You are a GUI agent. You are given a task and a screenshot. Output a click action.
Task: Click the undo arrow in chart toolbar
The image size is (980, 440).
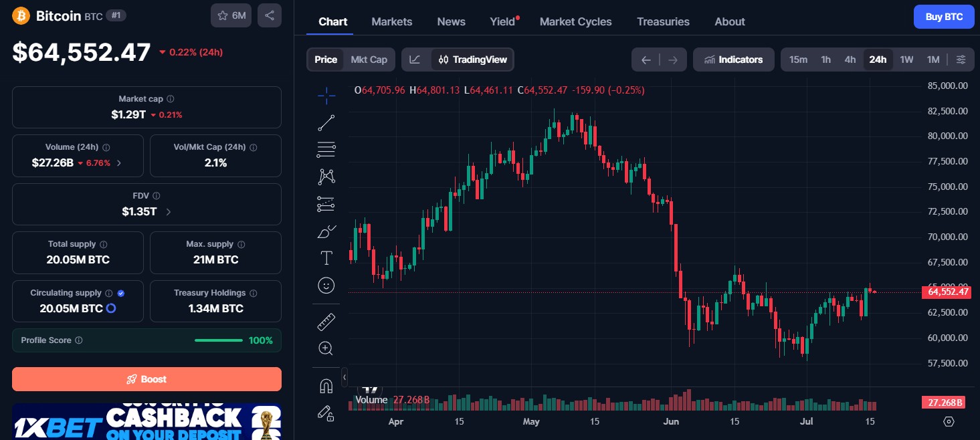point(646,60)
